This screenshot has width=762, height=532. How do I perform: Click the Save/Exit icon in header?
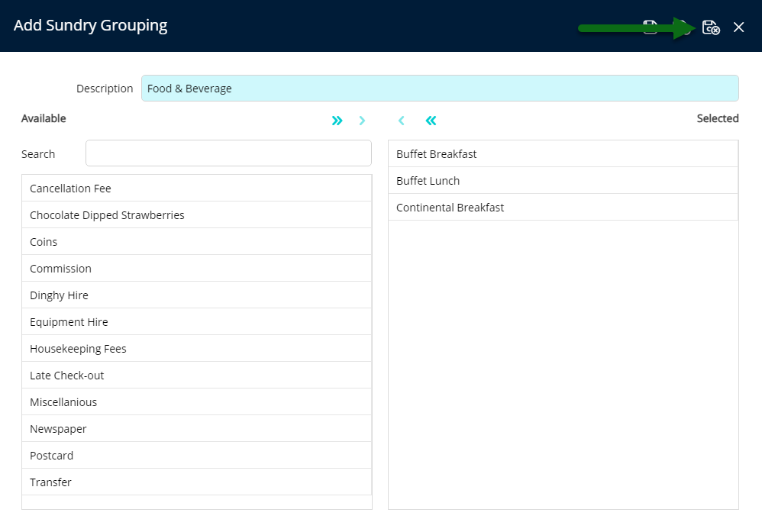[711, 27]
